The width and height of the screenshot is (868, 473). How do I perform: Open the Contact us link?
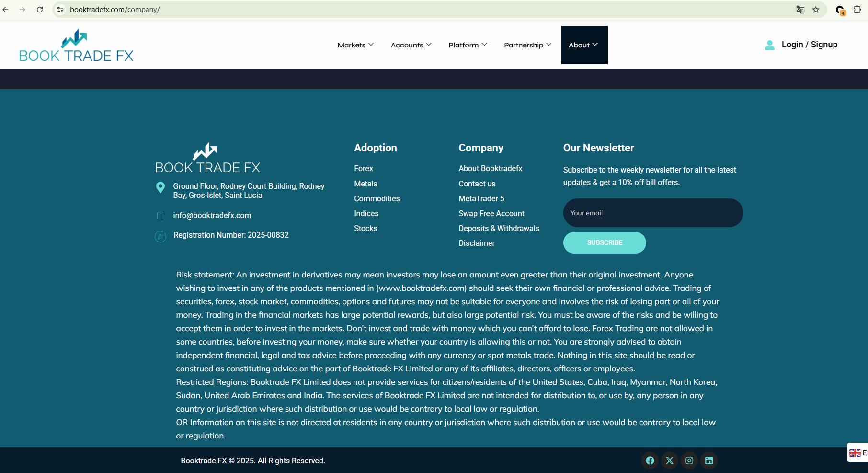[477, 184]
